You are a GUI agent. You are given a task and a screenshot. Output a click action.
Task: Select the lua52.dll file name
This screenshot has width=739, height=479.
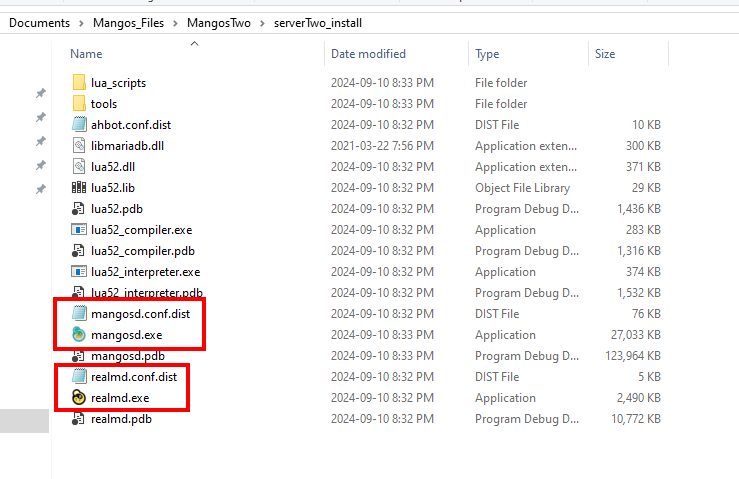pyautogui.click(x=113, y=167)
